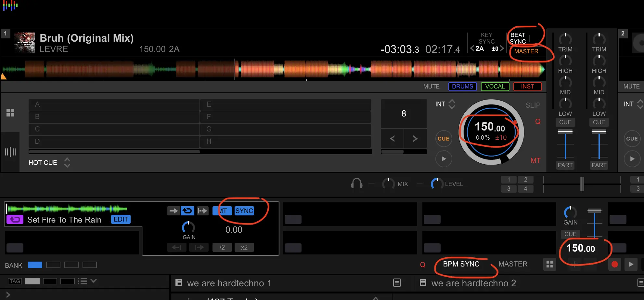Click the performance pad grid icon
The width and height of the screenshot is (644, 300).
tap(10, 113)
